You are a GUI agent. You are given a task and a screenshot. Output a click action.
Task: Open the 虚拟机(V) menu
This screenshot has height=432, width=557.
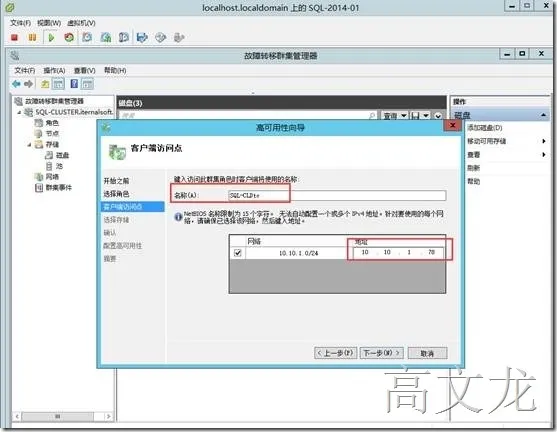click(x=81, y=23)
